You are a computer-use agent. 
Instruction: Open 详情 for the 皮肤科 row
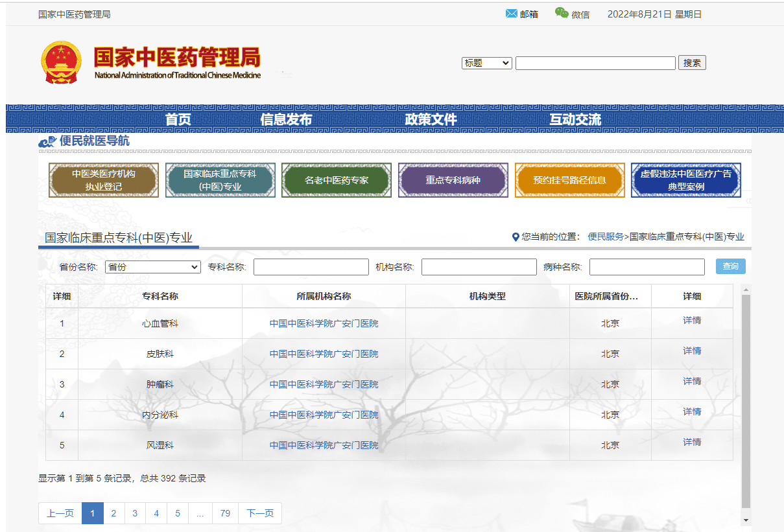click(692, 351)
